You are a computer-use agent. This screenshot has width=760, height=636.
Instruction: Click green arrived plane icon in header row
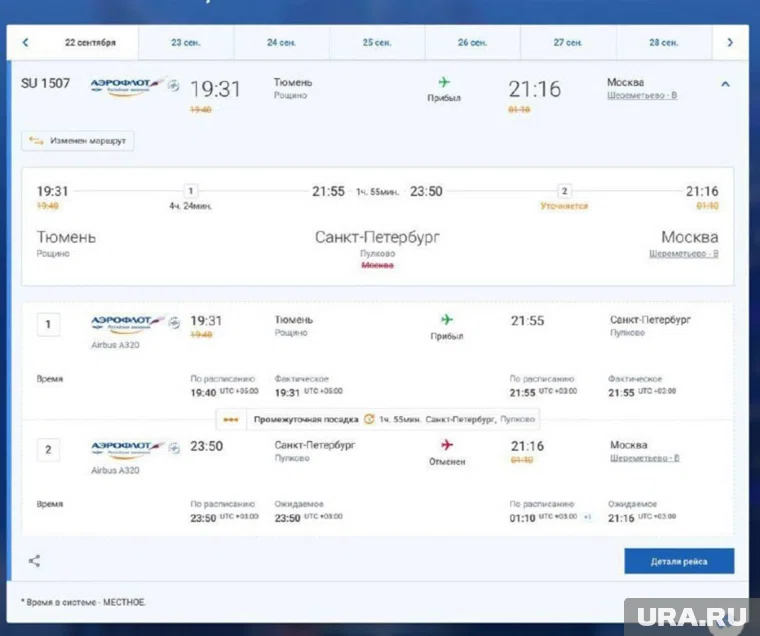point(444,82)
